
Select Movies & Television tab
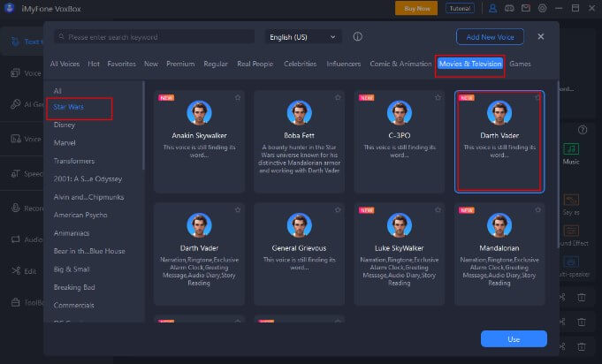pyautogui.click(x=470, y=64)
